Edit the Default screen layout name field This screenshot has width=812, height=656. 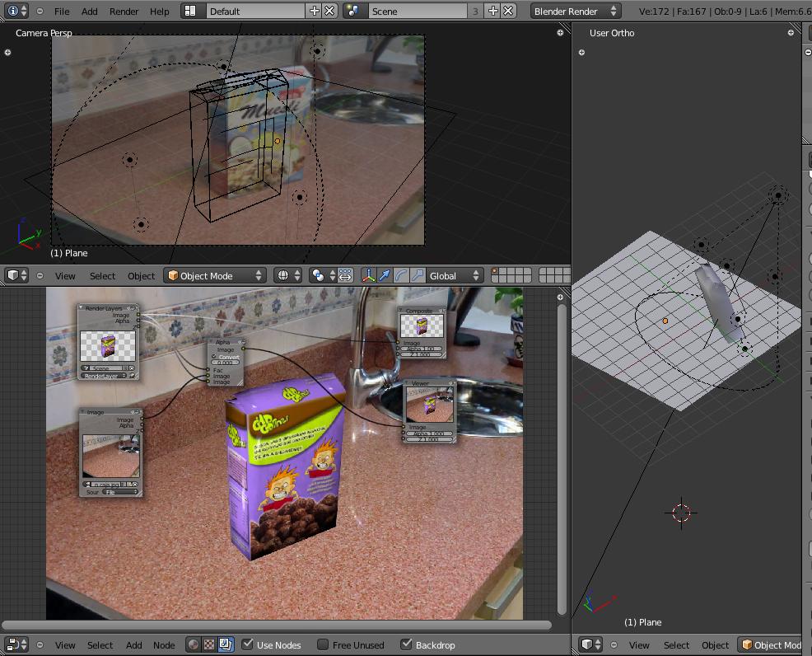pyautogui.click(x=254, y=11)
